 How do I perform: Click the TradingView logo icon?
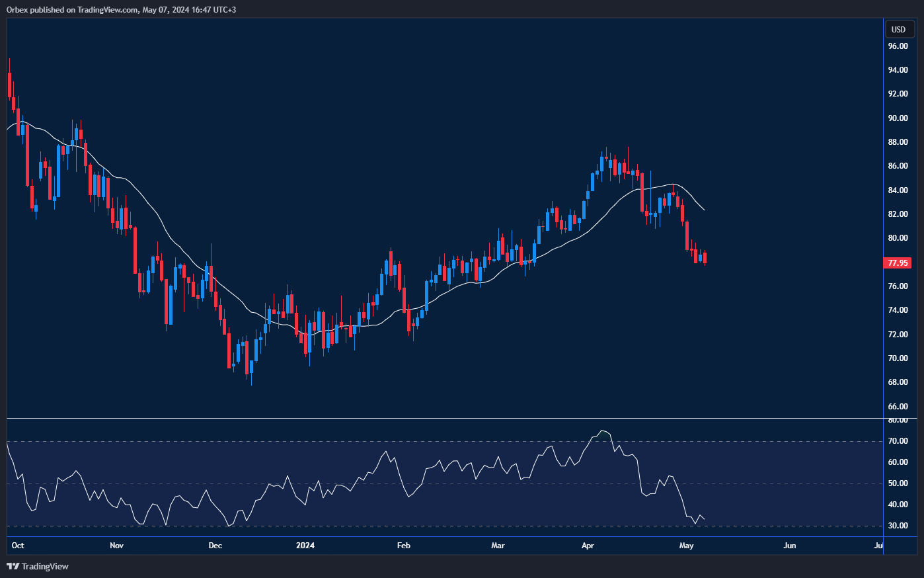coord(13,566)
